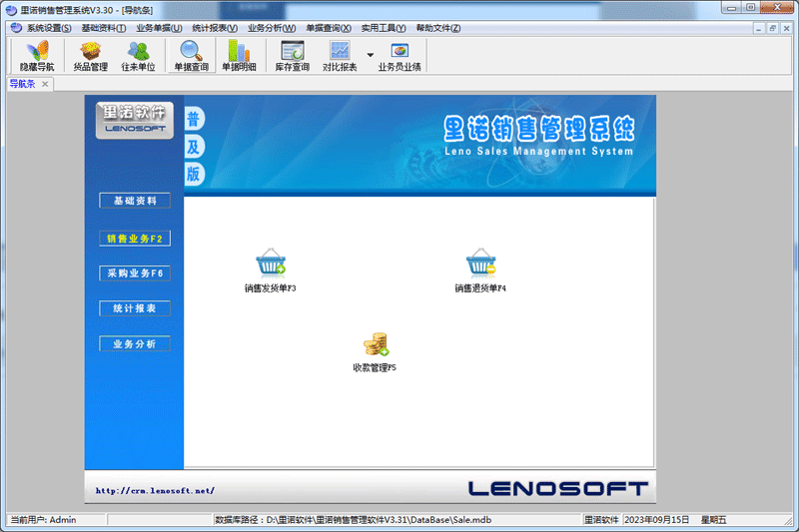799x532 pixels.
Task: Close the 导航条 tab
Action: click(45, 84)
